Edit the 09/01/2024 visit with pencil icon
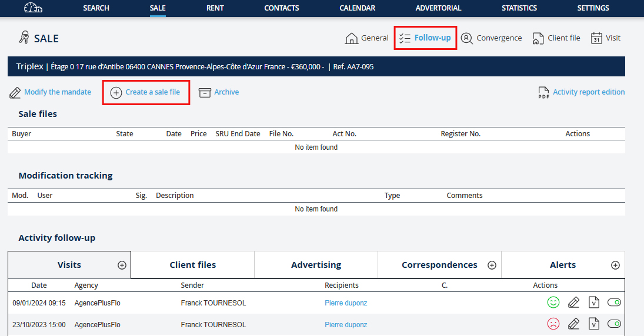The width and height of the screenshot is (644, 336). point(573,303)
